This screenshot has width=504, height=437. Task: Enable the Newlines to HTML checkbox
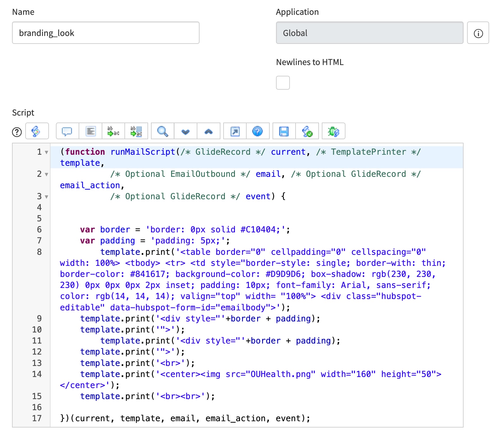coord(283,83)
